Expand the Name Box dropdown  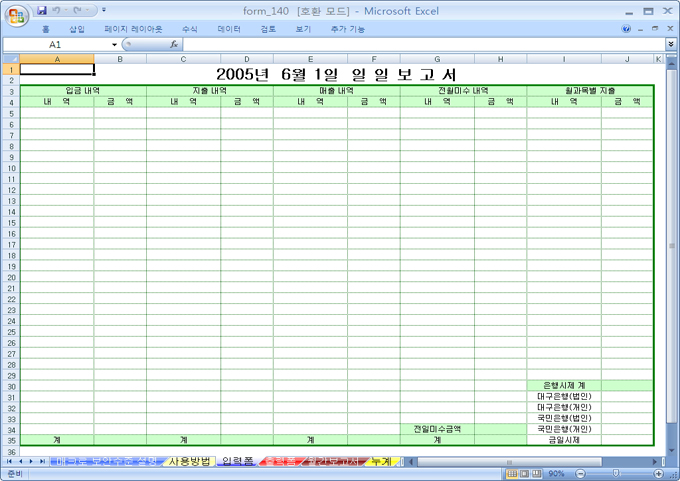tap(114, 45)
